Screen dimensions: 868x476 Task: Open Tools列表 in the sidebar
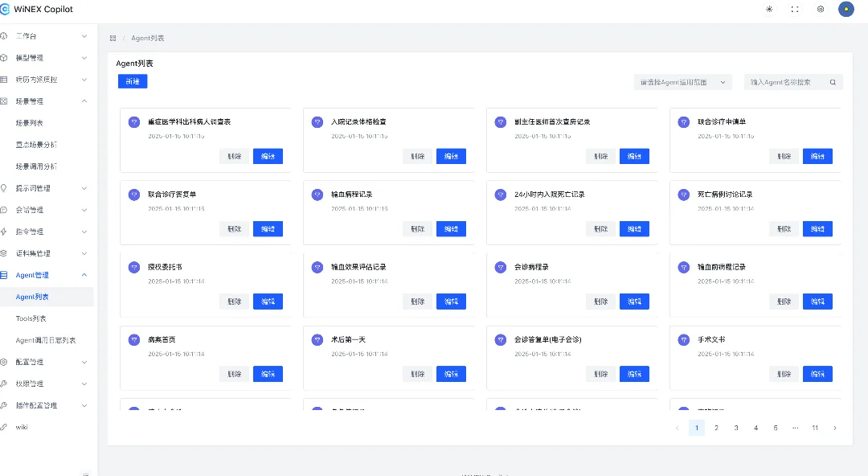31,318
